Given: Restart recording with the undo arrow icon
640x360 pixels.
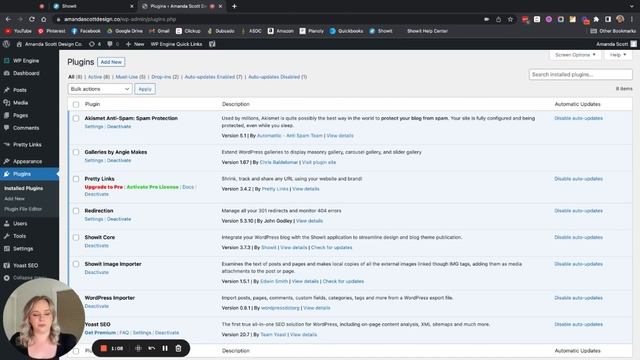Looking at the screenshot, I should pyautogui.click(x=151, y=348).
